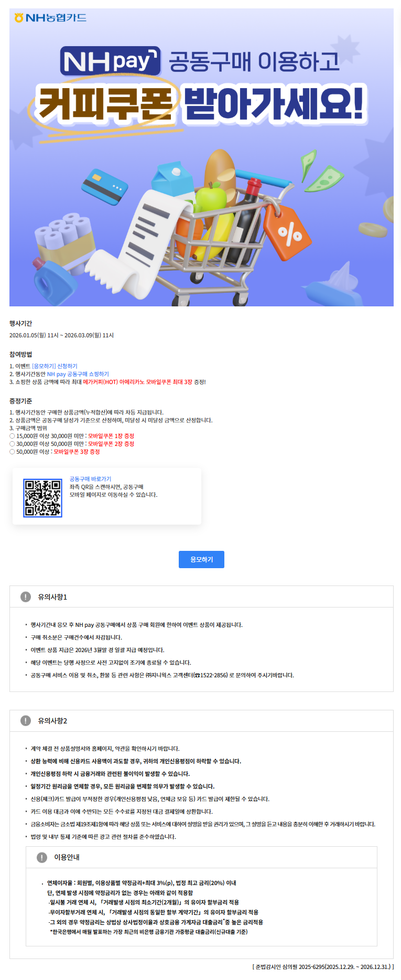This screenshot has height=980, width=401.
Task: Click the 유의사항2 exclamation icon
Action: point(25,721)
